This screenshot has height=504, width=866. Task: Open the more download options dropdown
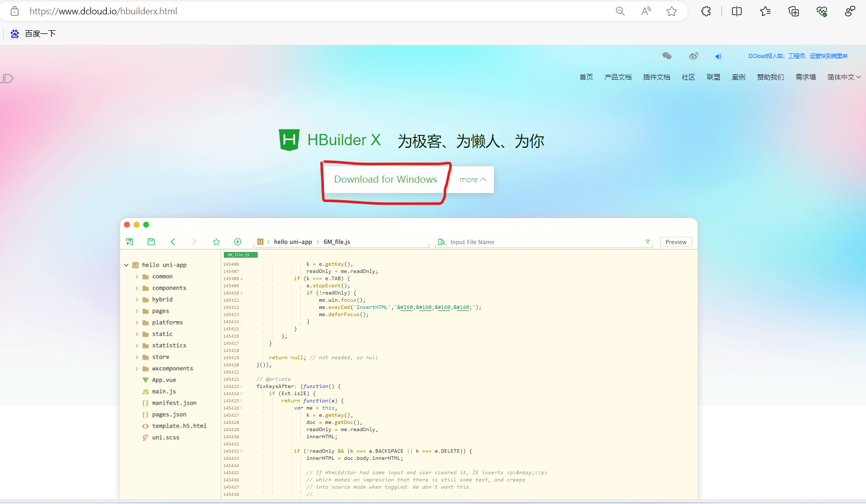tap(472, 180)
